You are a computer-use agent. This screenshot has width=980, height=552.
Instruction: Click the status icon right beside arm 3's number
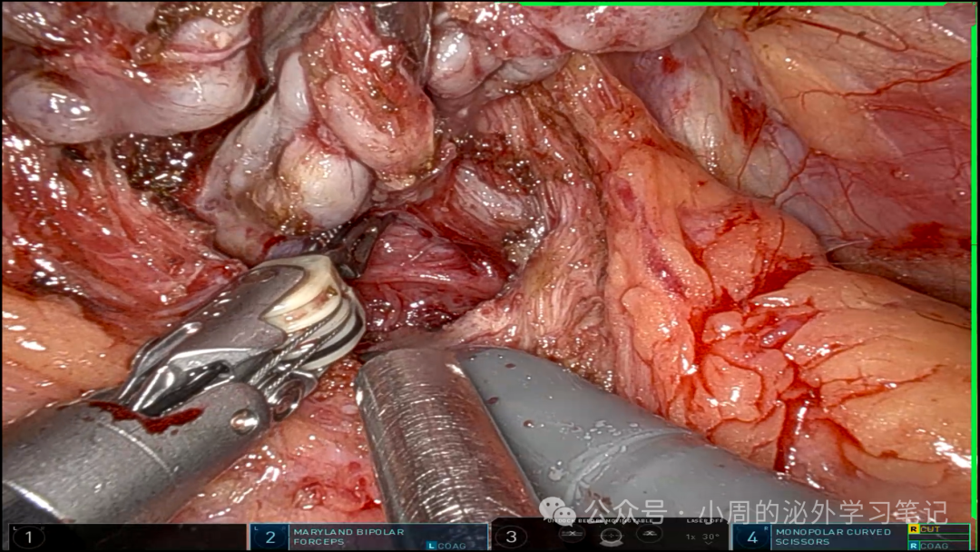click(x=571, y=534)
